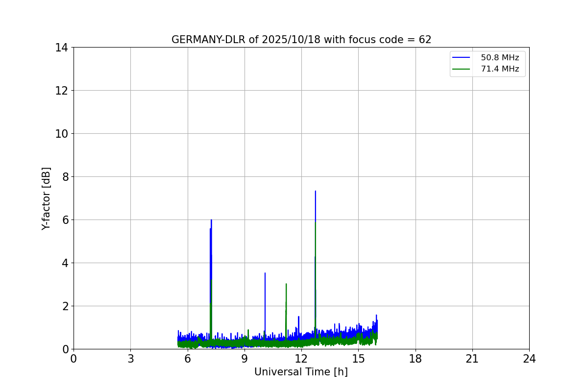Select the '50.8 MHz' legend label

[x=500, y=58]
